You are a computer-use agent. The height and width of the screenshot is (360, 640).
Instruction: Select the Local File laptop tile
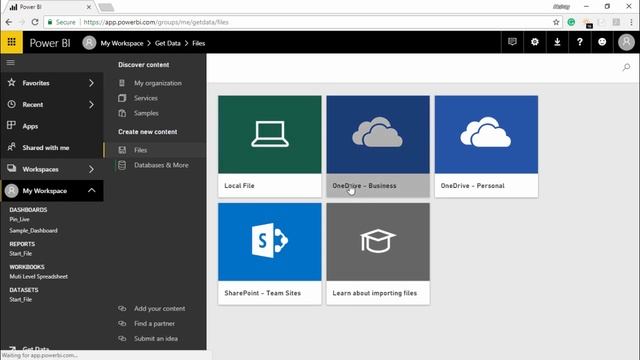click(270, 147)
